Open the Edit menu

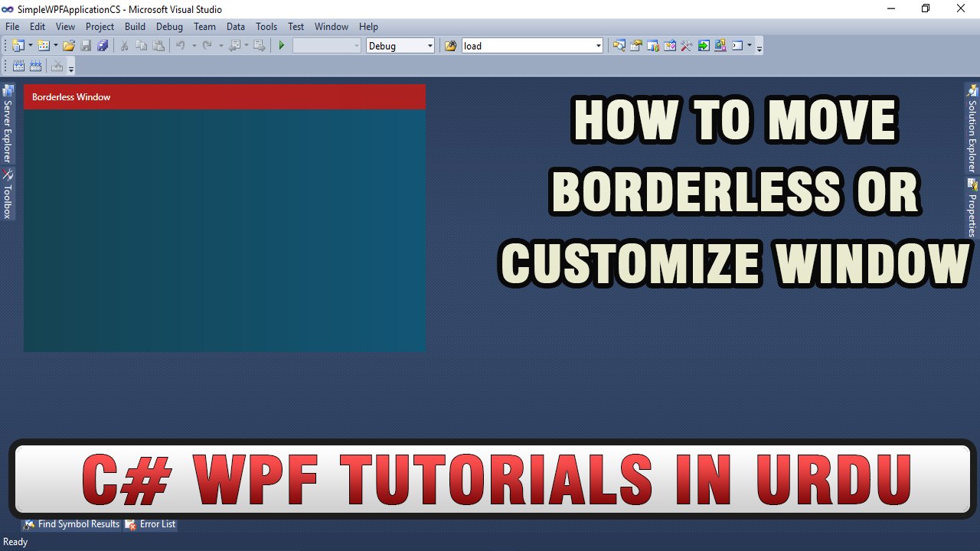[38, 26]
